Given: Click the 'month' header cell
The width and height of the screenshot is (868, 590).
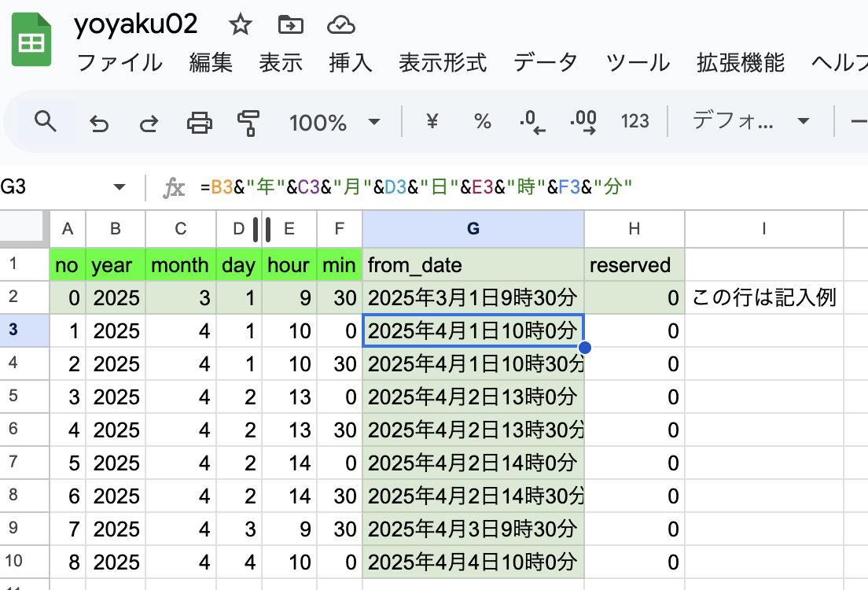Looking at the screenshot, I should pyautogui.click(x=181, y=265).
